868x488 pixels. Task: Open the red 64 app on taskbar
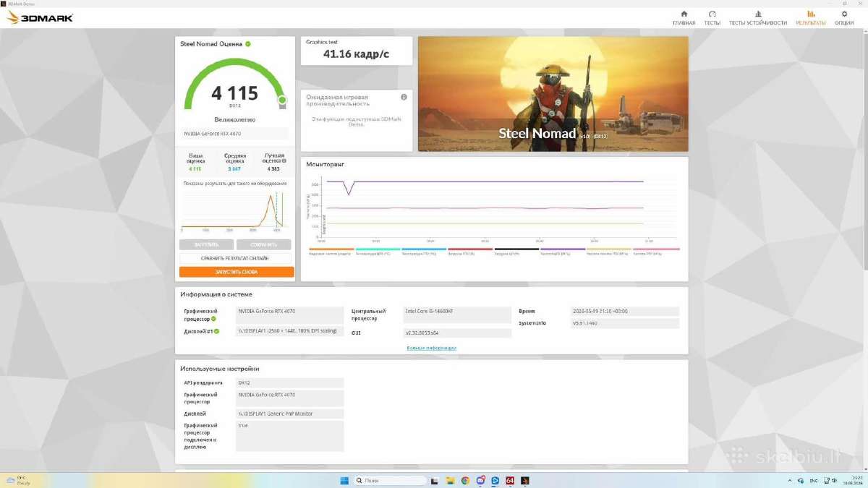pos(510,480)
